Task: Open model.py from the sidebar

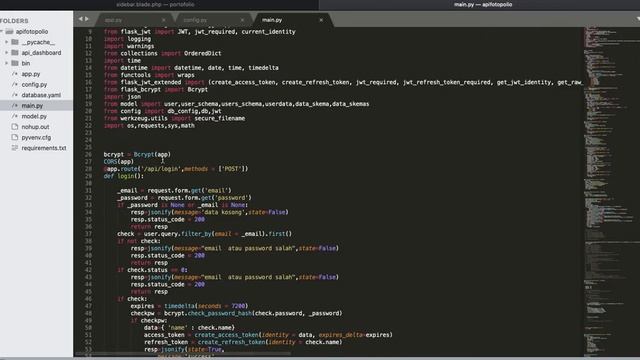Action: pos(34,116)
